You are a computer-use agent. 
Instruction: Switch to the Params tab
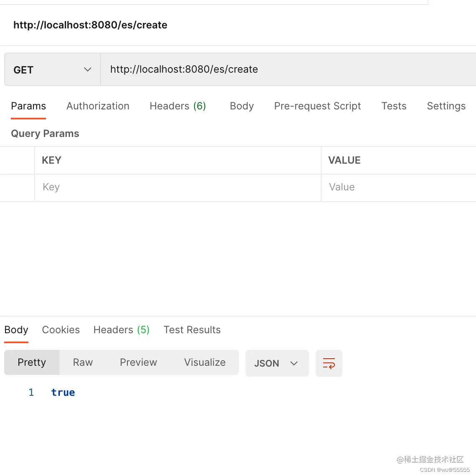tap(28, 106)
